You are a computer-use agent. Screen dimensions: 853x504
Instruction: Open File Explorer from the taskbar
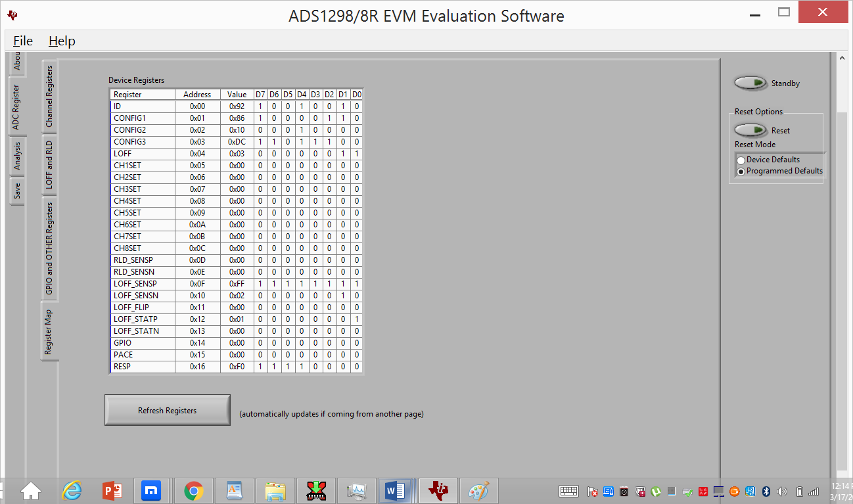point(275,490)
